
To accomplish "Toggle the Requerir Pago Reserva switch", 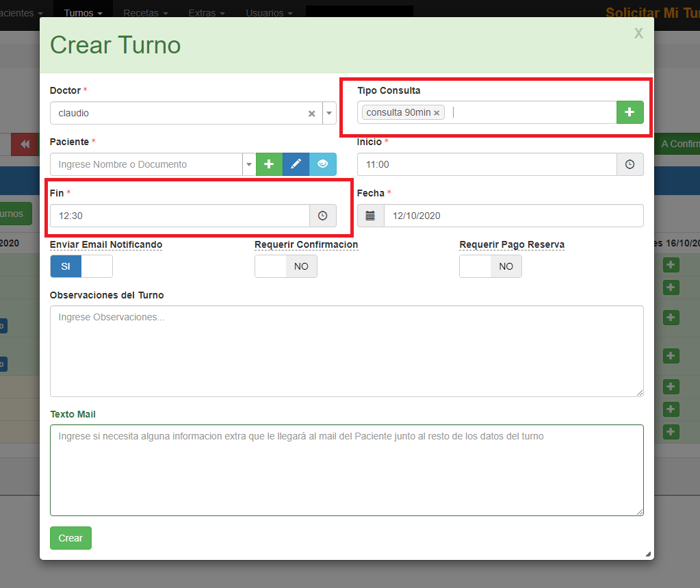I will (490, 266).
